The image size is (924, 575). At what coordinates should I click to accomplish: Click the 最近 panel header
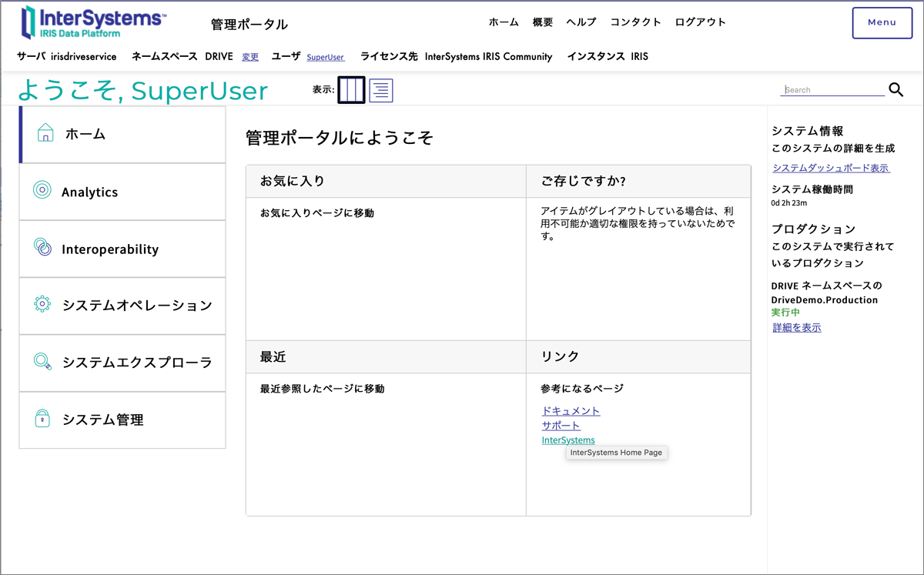(x=386, y=357)
